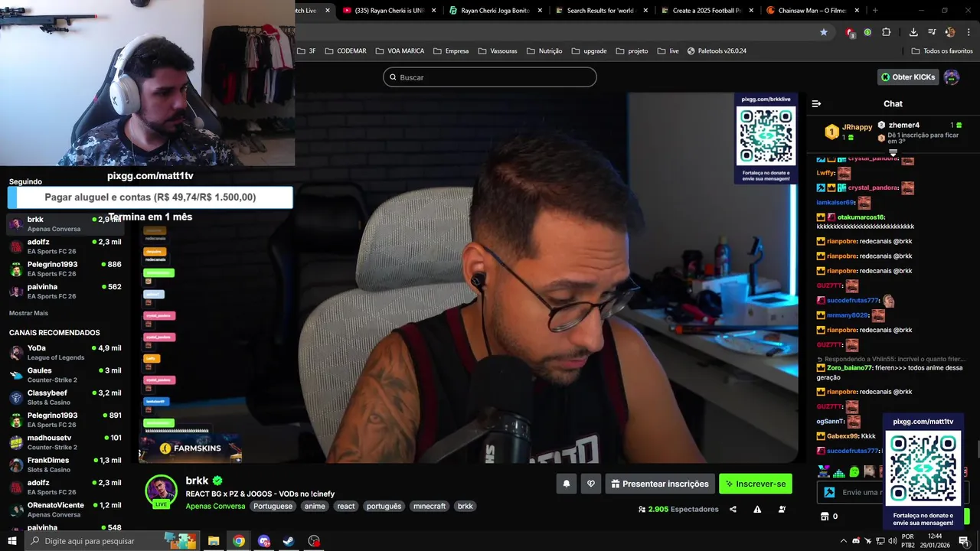Open the Vassouras bookmark folder
The width and height of the screenshot is (980, 551).
point(498,51)
